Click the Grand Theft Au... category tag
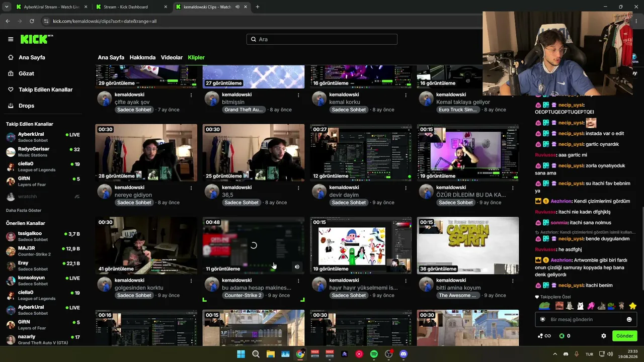 point(244,110)
